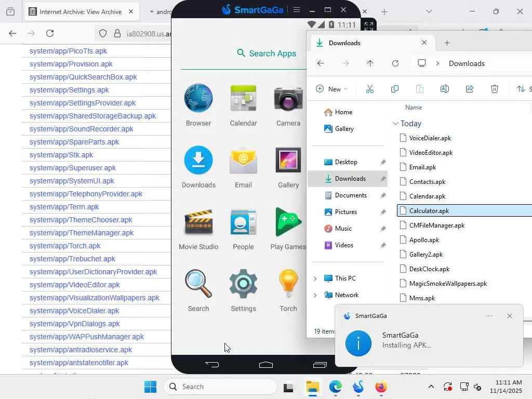
Task: Open system/app/Settings.apk link
Action: pos(69,90)
